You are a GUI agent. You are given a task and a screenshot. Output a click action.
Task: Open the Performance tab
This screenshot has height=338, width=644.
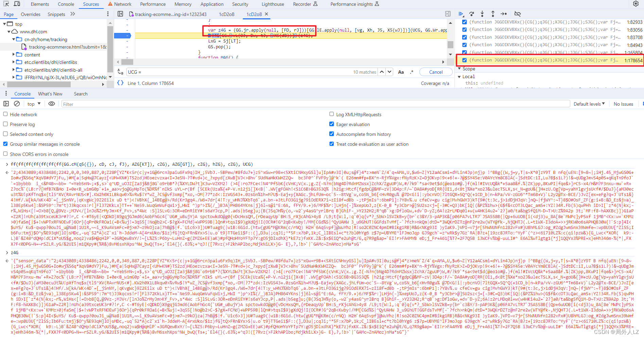(x=153, y=4)
